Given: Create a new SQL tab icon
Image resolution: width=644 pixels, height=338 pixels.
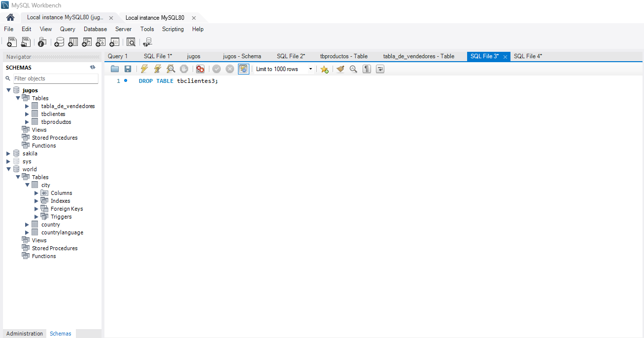Looking at the screenshot, I should [x=12, y=42].
